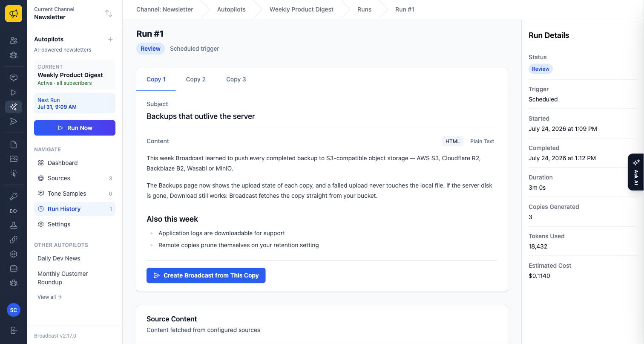Screen dimensions: 644x344
Task: Open the fast-forward icon in sidebar
Action: (14, 211)
